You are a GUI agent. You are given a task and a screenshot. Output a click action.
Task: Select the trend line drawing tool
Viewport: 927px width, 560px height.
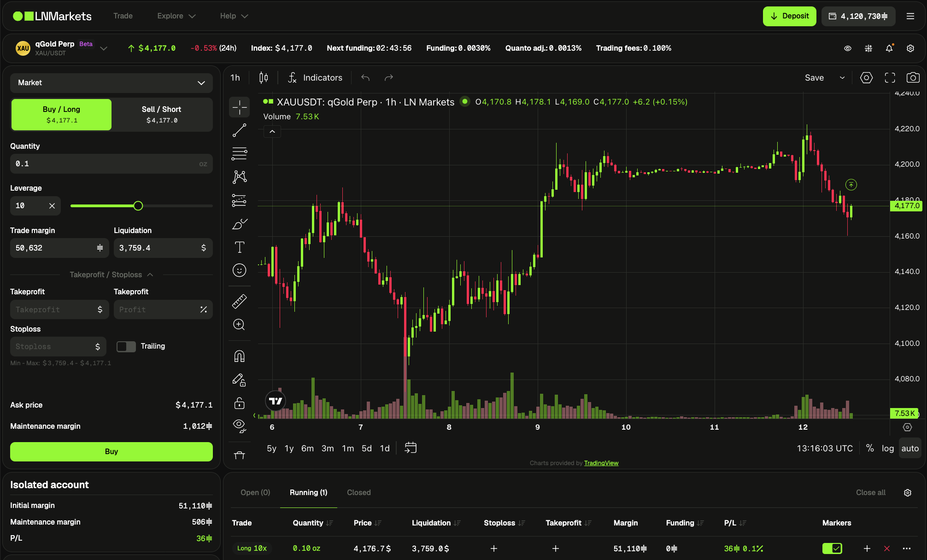pos(239,130)
